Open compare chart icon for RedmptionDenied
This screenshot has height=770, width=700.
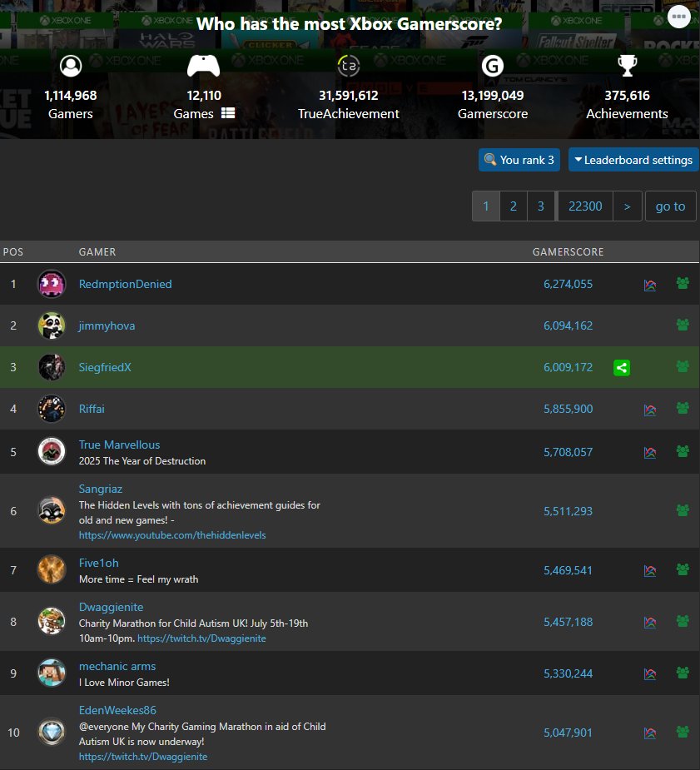coord(650,285)
